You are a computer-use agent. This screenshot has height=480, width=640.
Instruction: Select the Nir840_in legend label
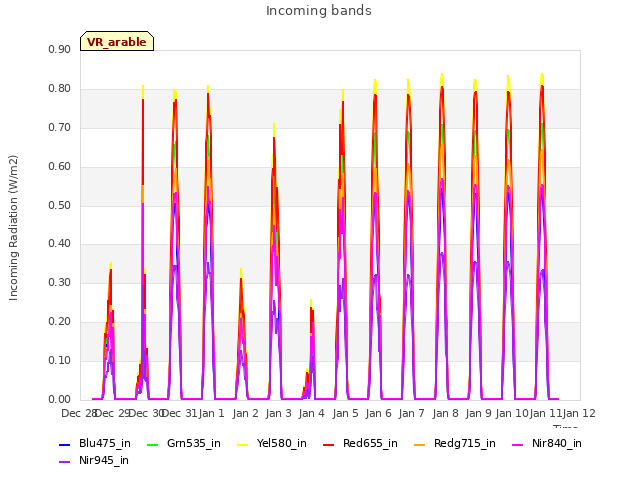tap(557, 444)
